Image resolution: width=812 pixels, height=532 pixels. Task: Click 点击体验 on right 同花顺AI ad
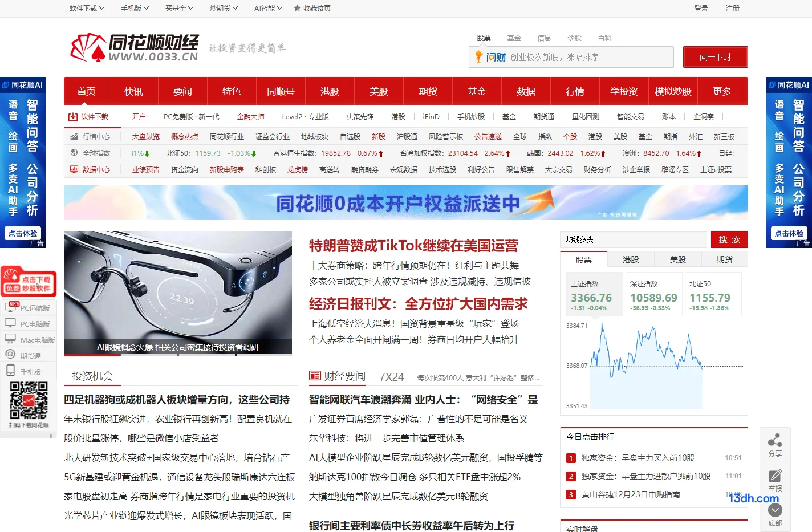789,233
